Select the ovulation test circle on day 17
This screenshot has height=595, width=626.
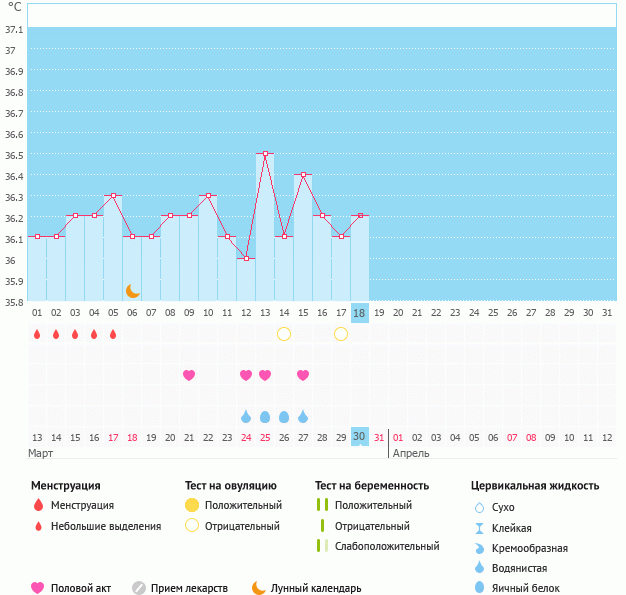pos(341,334)
